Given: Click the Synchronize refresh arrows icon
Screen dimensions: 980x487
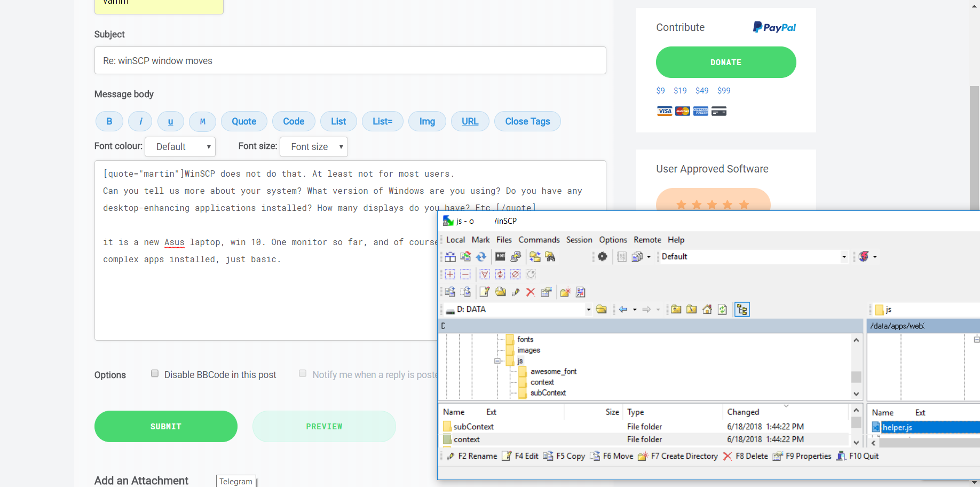Looking at the screenshot, I should (x=481, y=257).
